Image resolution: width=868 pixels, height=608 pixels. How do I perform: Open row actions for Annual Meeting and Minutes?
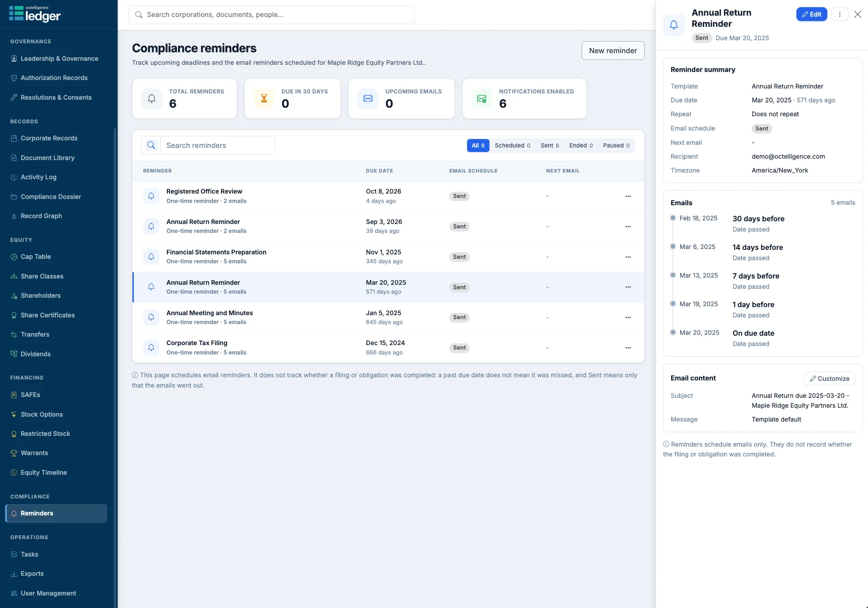coord(628,317)
